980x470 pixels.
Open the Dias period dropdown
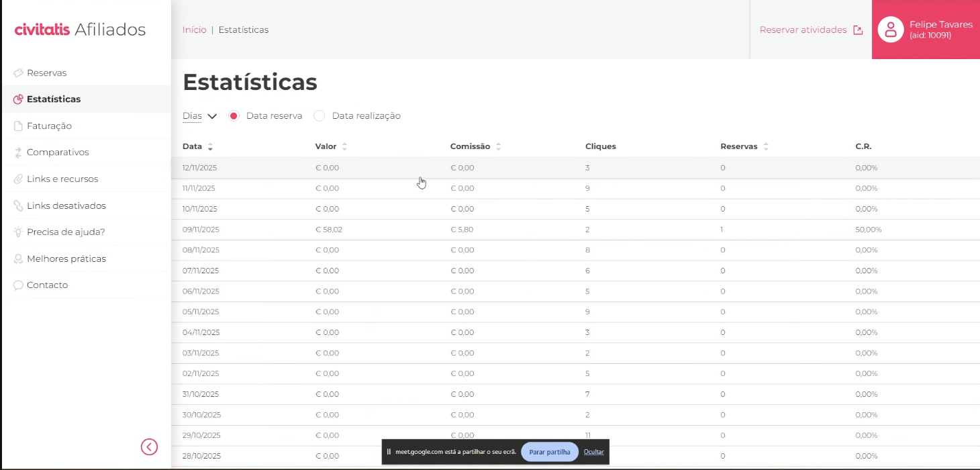(x=199, y=116)
